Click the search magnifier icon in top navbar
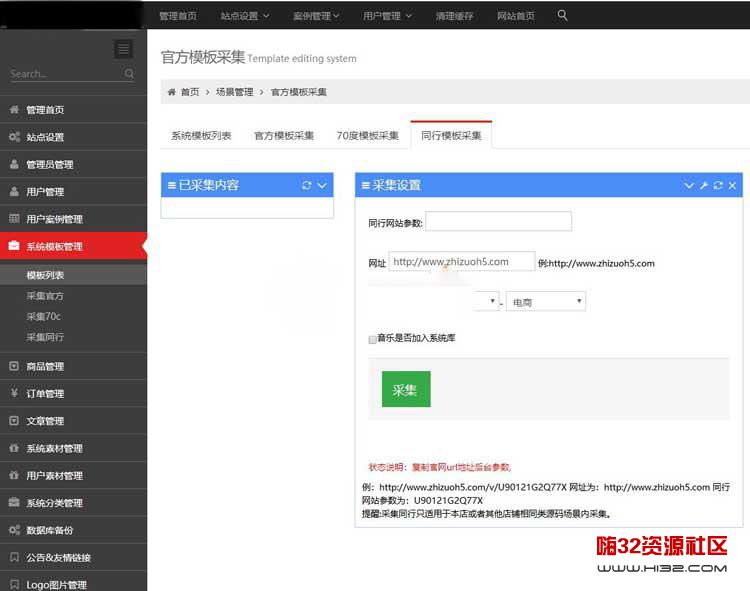 pos(562,15)
